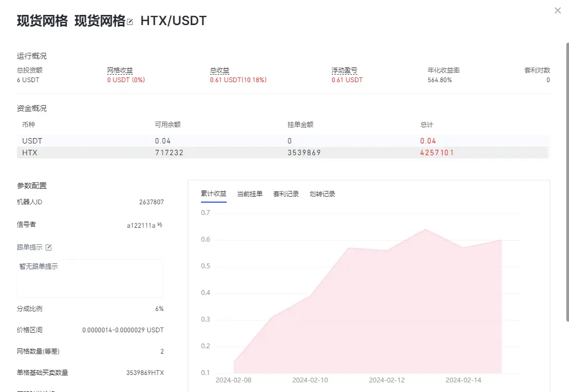Switch to the 套利记录 tab
This screenshot has height=392, width=569.
pos(286,194)
